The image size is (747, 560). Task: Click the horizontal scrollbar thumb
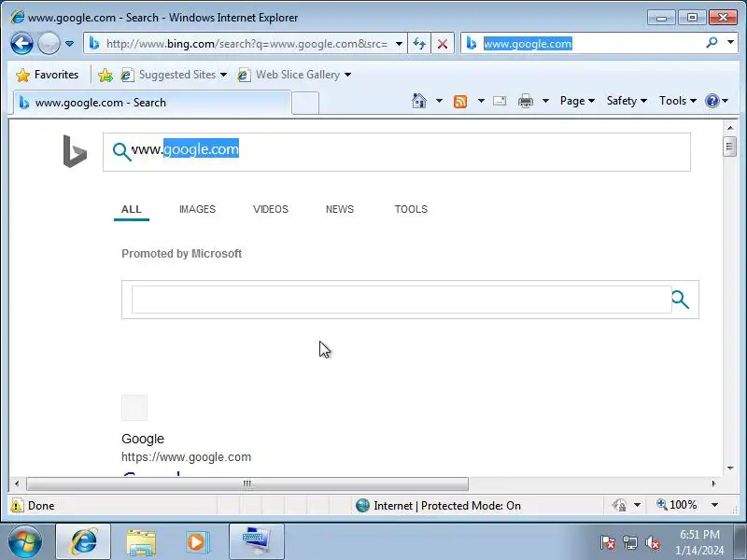pos(247,483)
